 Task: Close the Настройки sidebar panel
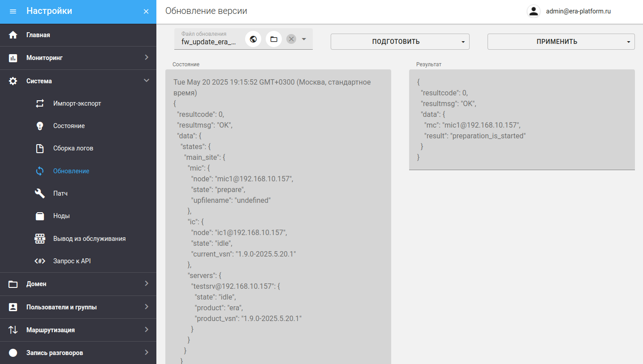(146, 11)
